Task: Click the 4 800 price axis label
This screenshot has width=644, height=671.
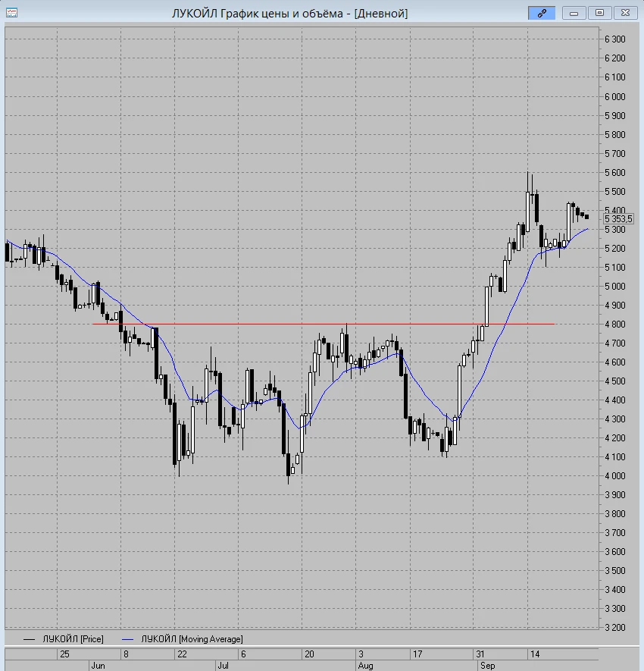Action: pyautogui.click(x=615, y=324)
